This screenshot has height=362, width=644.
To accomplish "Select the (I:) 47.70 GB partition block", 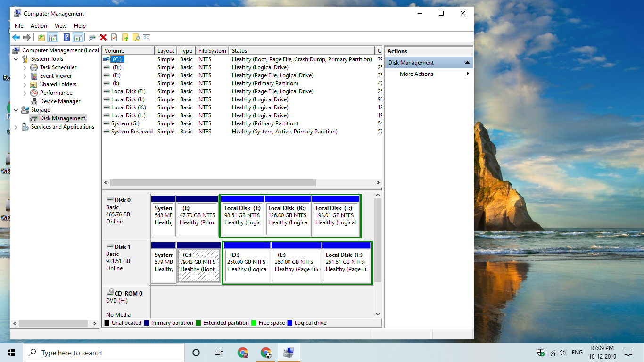I will 197,215.
